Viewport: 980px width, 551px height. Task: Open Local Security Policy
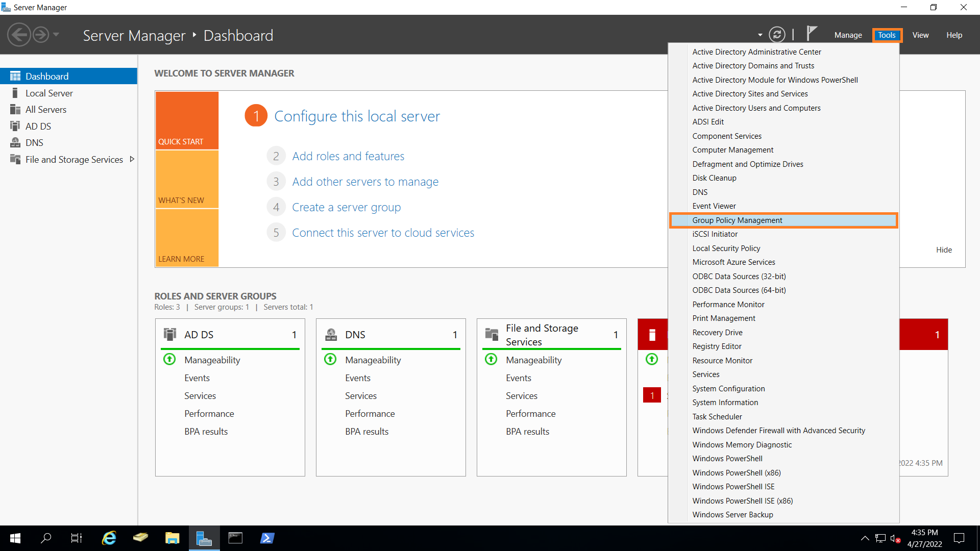(726, 248)
